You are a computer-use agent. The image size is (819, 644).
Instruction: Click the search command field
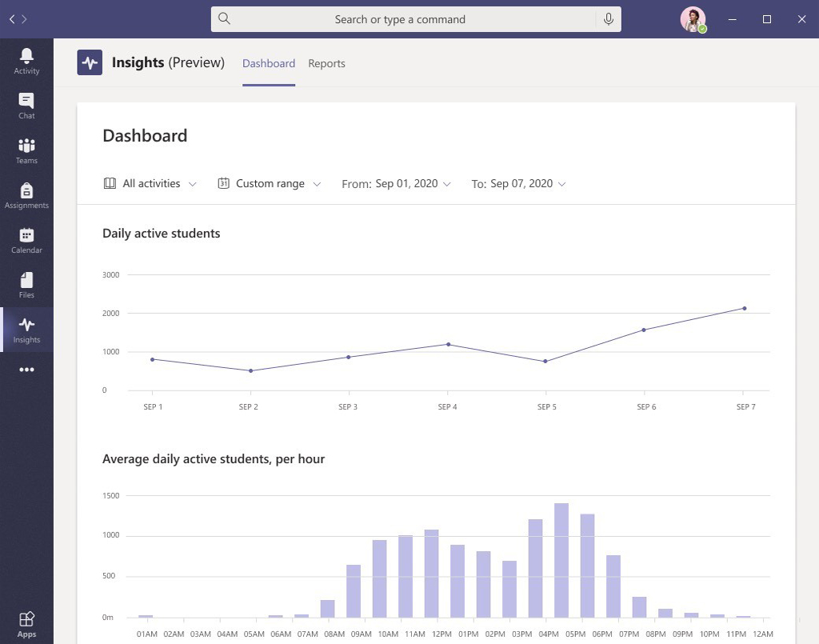pyautogui.click(x=416, y=19)
